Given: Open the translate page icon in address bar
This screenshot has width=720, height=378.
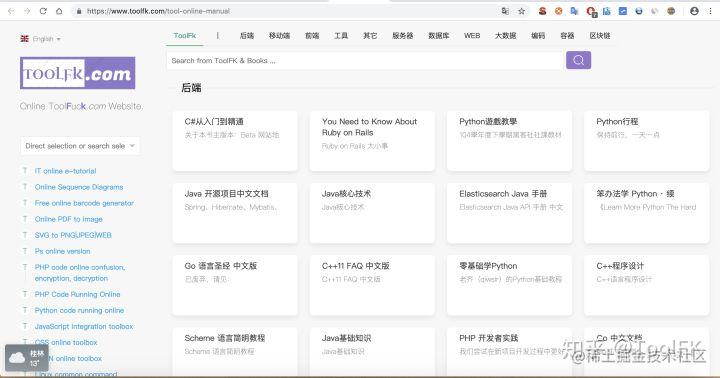Looking at the screenshot, I should click(506, 11).
